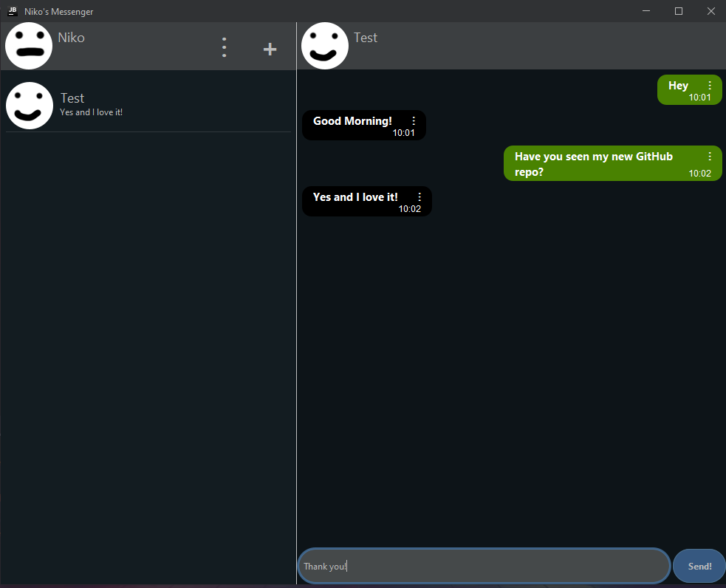726x588 pixels.
Task: Click the "Have you seen my new GitHub repo?" text
Action: [594, 164]
